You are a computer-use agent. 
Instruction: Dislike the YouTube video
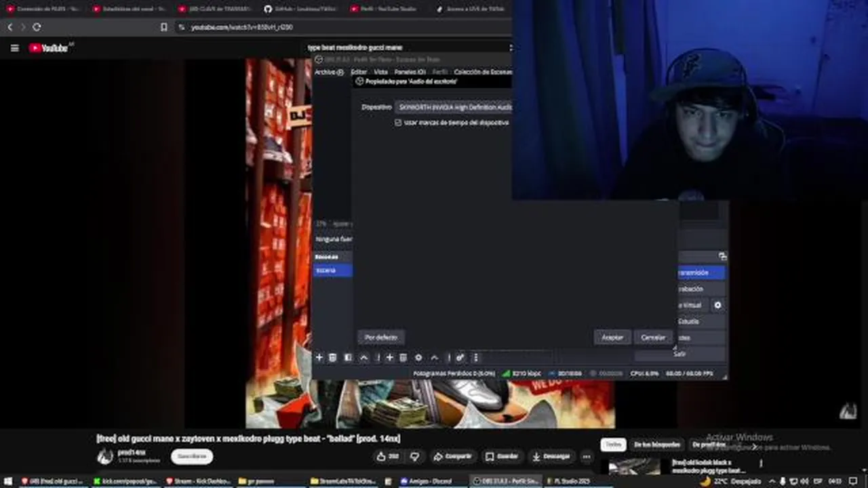pyautogui.click(x=415, y=456)
